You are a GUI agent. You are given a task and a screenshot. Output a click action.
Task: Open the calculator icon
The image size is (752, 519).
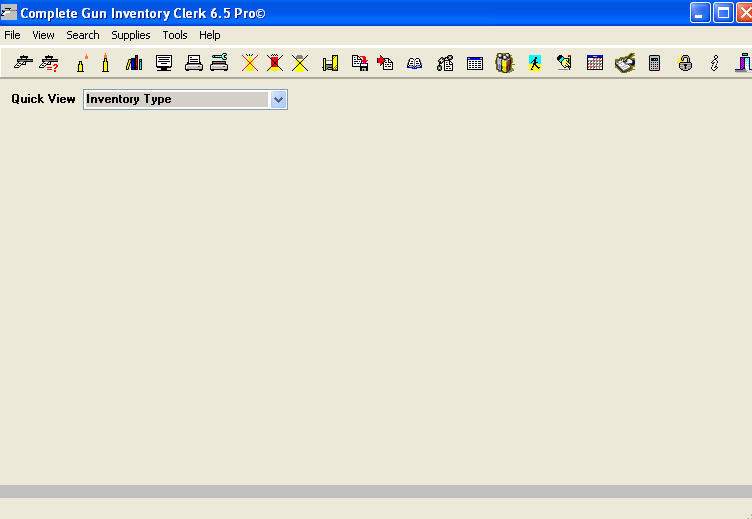[655, 63]
